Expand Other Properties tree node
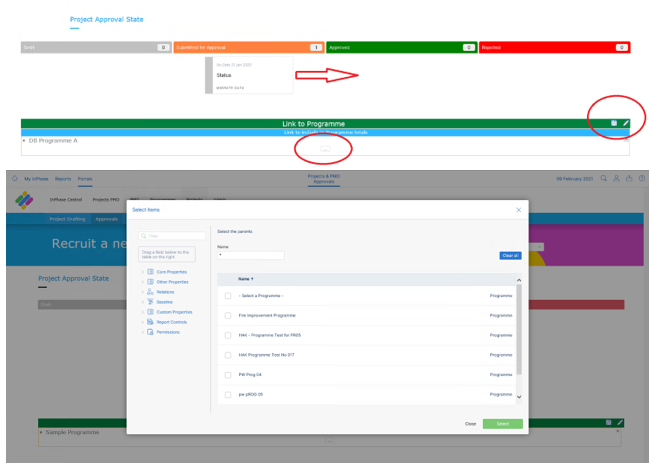 142,282
